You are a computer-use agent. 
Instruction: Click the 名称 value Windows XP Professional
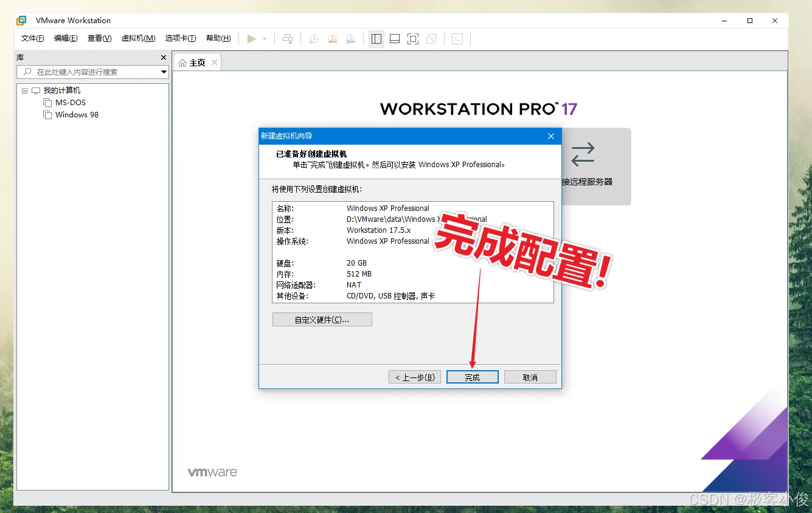point(388,208)
